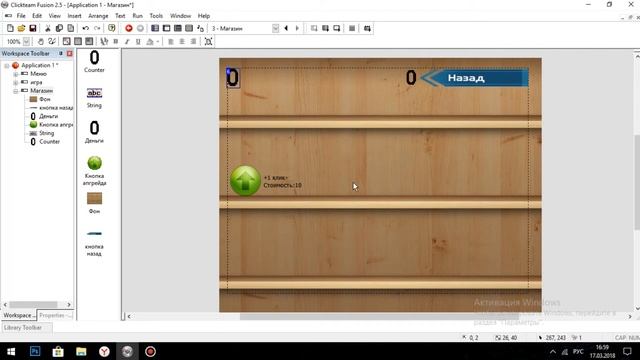Click the Copy toolbar icon

tap(59, 28)
